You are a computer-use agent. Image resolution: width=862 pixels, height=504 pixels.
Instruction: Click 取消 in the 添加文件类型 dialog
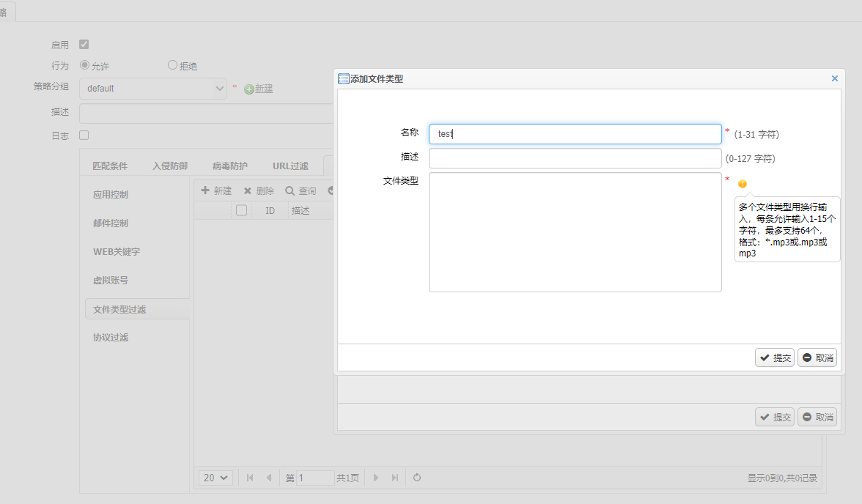[x=817, y=357]
